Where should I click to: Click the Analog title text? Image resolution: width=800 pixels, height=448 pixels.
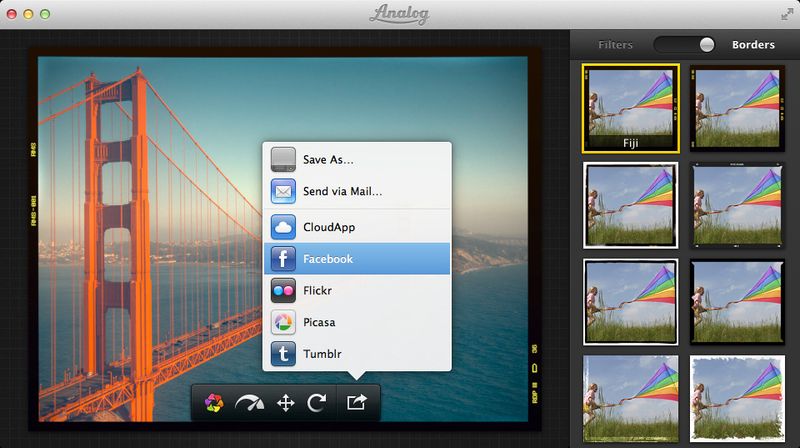[x=399, y=14]
